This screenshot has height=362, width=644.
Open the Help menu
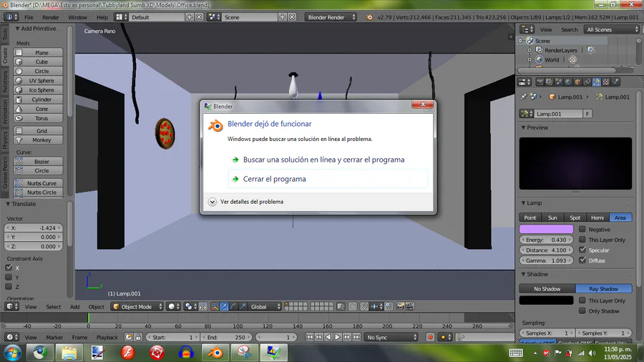102,17
